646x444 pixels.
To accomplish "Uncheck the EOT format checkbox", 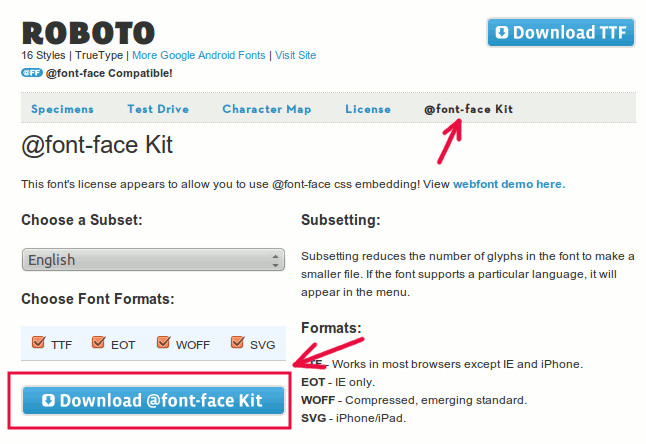I will tap(98, 343).
